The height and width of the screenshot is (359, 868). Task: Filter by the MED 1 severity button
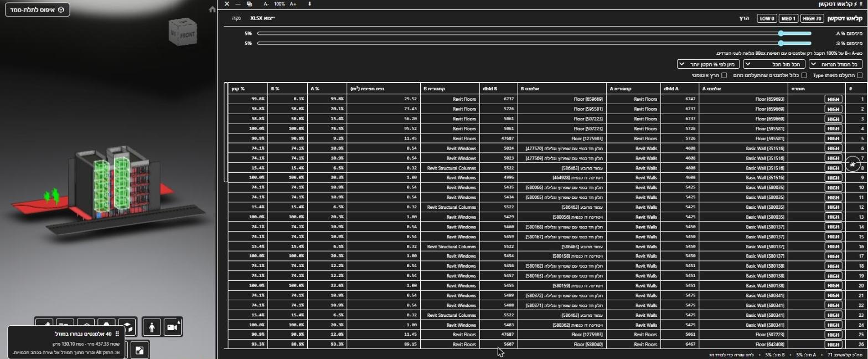click(788, 18)
